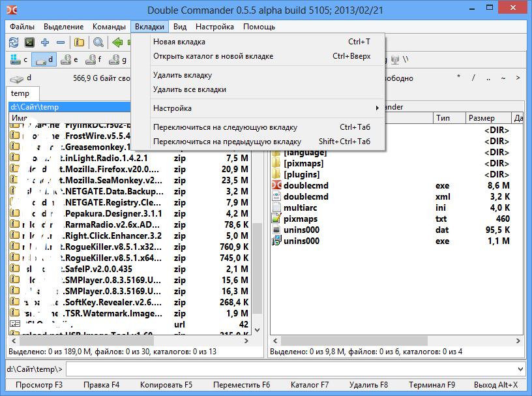Select drive e button
Image resolution: width=532 pixels, height=396 pixels.
[69, 60]
